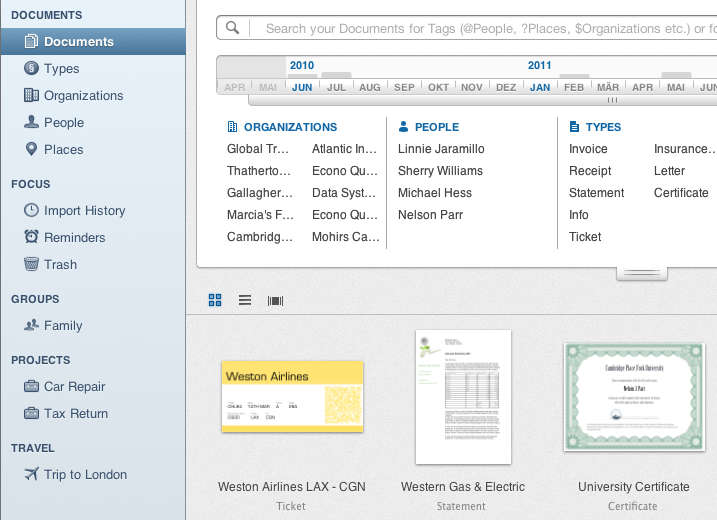Filter by Linnie Jaramillo person tag
This screenshot has height=520, width=717.
pos(441,149)
